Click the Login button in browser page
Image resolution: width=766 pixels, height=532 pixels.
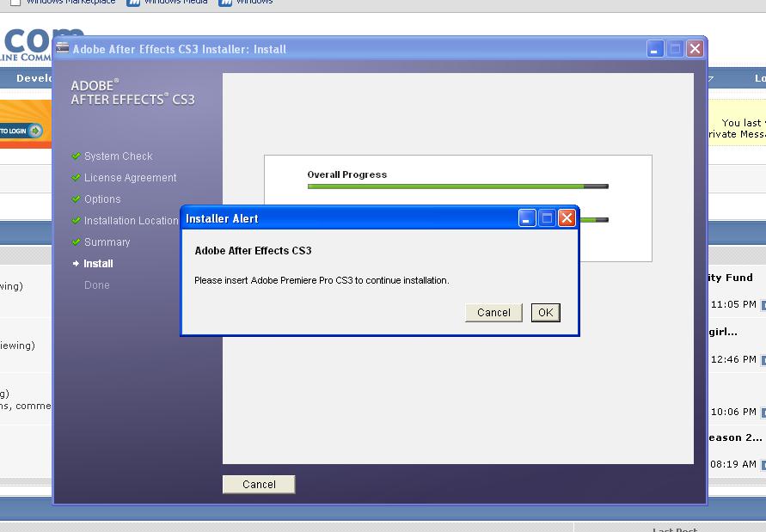point(21,131)
